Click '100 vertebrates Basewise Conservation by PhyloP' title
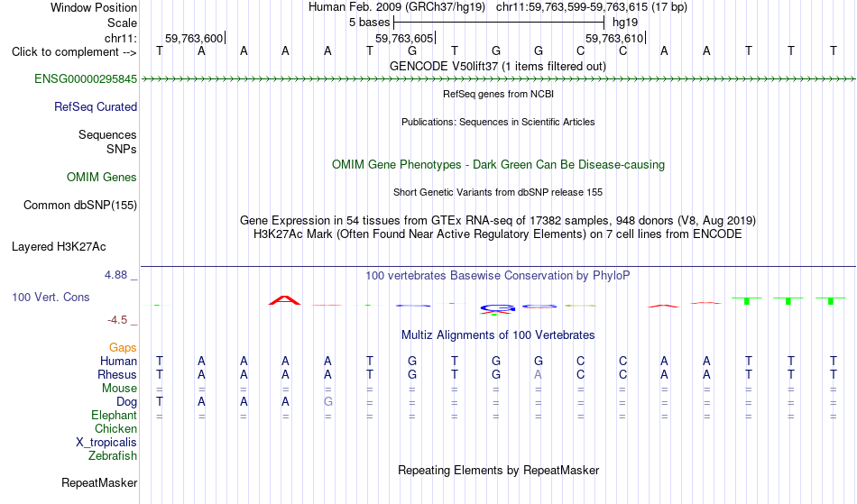Screen dimensions: 857x504 [498, 275]
